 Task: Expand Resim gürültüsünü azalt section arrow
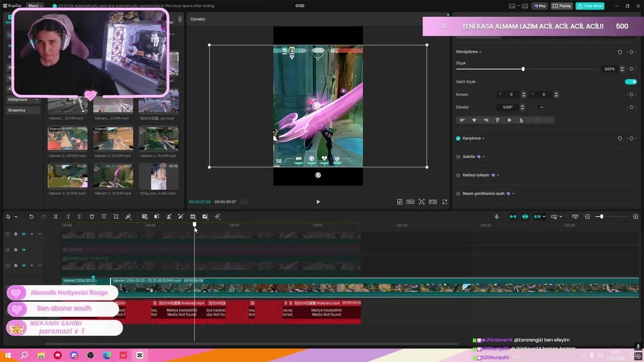point(513,194)
